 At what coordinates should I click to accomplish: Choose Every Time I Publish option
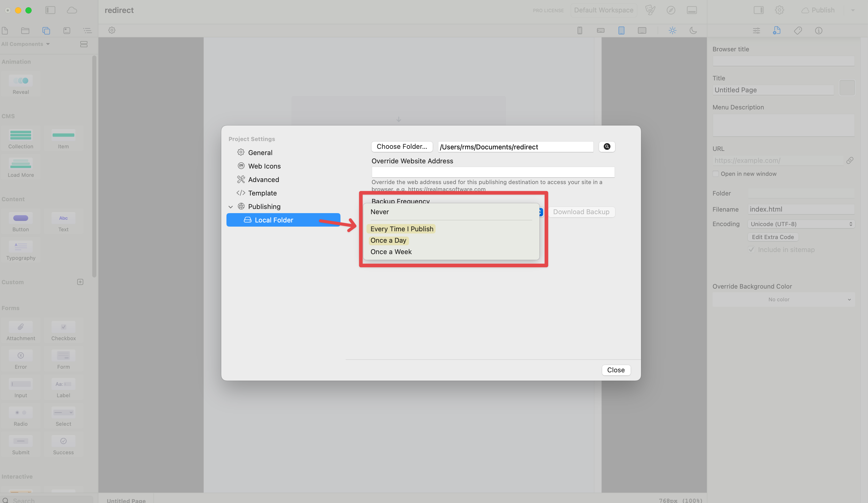click(x=402, y=229)
